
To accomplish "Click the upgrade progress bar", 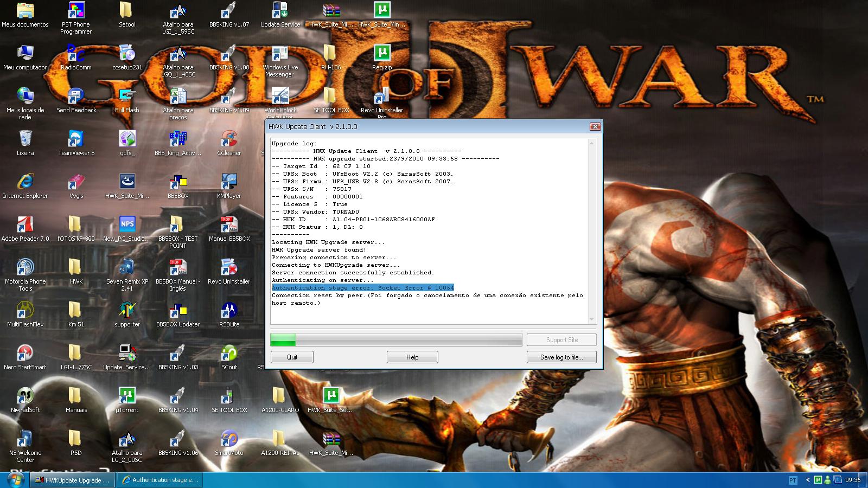I will [x=396, y=339].
